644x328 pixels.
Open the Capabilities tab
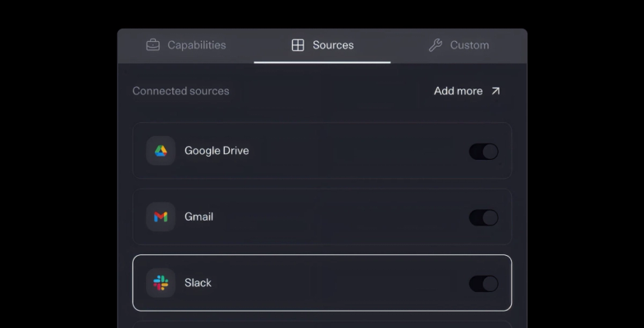coord(196,45)
